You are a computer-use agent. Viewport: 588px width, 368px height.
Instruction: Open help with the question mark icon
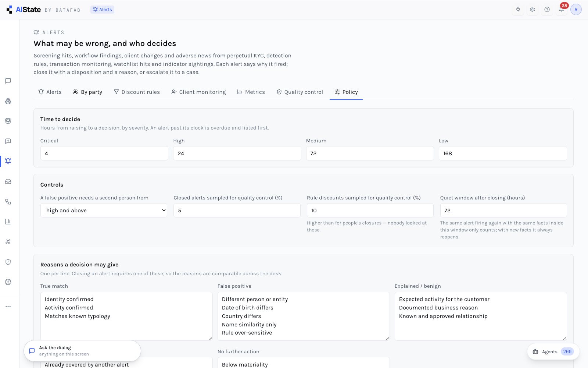pos(547,10)
